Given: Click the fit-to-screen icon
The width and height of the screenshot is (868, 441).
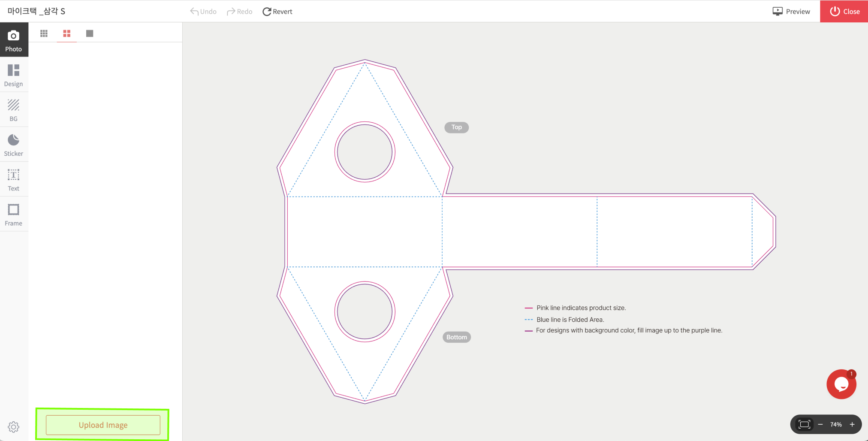Looking at the screenshot, I should click(804, 424).
